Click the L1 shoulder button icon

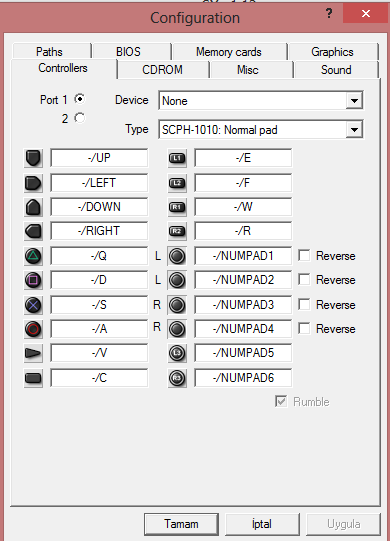pyautogui.click(x=177, y=158)
